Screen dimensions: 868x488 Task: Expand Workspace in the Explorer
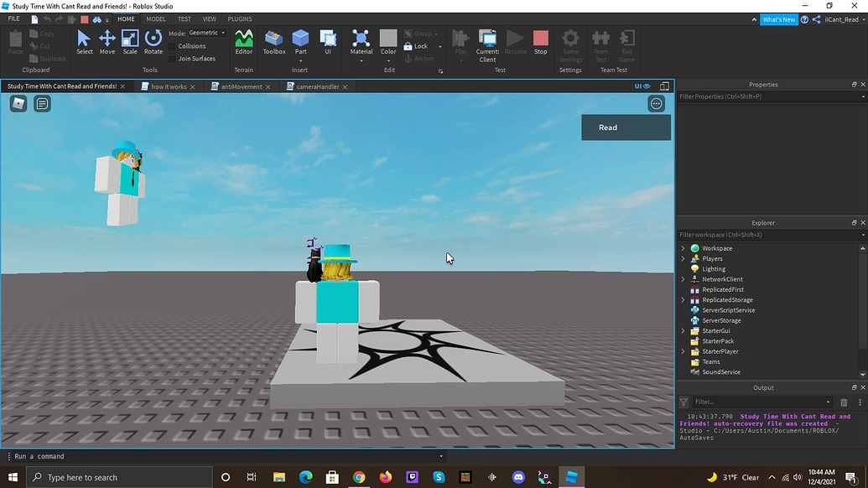coord(683,248)
